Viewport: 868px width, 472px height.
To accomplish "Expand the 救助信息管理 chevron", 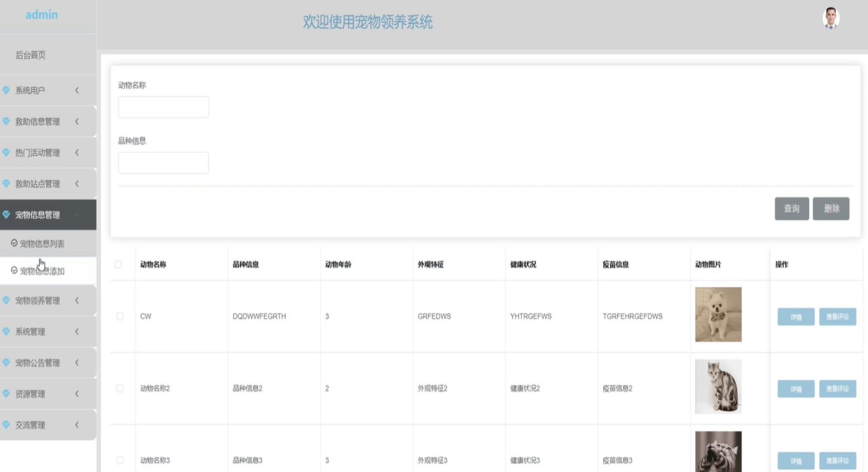I will [77, 122].
